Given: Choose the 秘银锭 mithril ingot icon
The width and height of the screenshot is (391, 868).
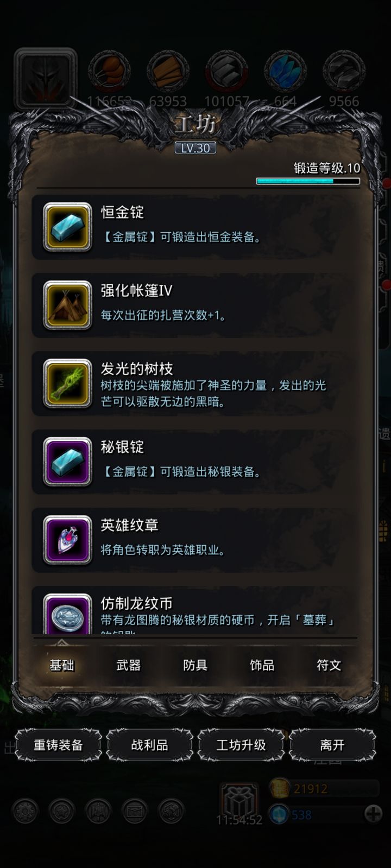Looking at the screenshot, I should (67, 461).
